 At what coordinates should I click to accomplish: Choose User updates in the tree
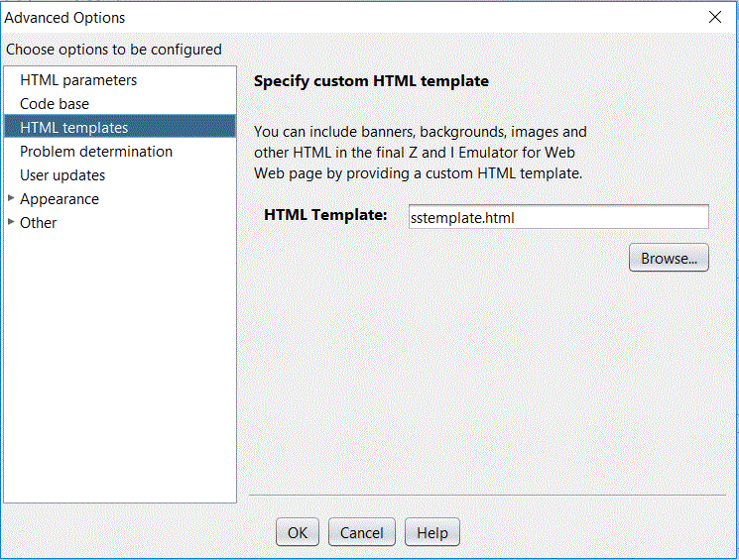coord(62,175)
